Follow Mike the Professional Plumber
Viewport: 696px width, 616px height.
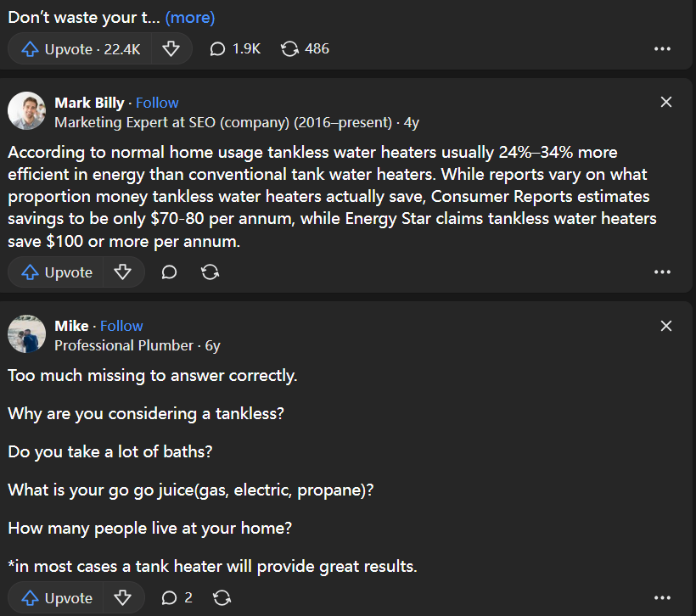click(x=121, y=326)
